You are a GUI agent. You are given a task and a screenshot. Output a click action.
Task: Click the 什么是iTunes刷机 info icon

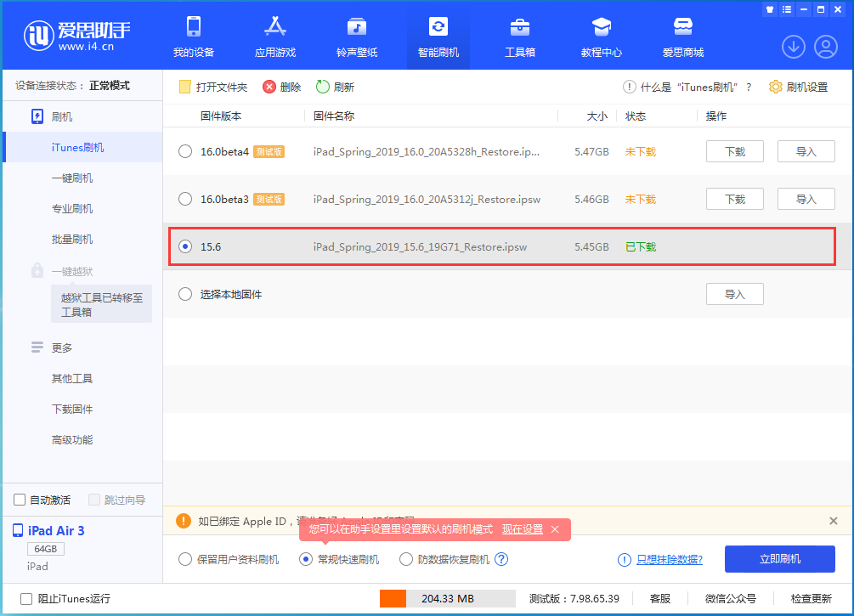tap(629, 87)
